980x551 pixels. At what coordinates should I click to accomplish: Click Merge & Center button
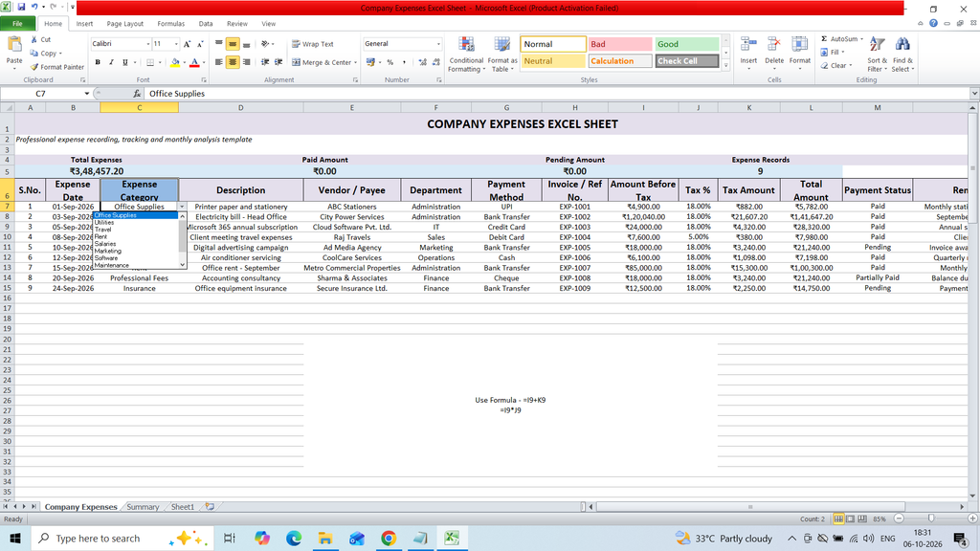[x=322, y=62]
